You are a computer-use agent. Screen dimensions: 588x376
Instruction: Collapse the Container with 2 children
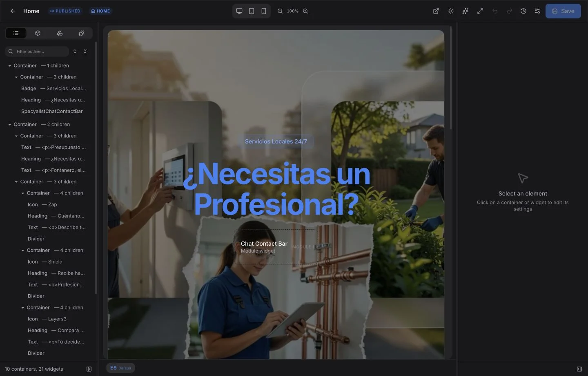tap(10, 125)
